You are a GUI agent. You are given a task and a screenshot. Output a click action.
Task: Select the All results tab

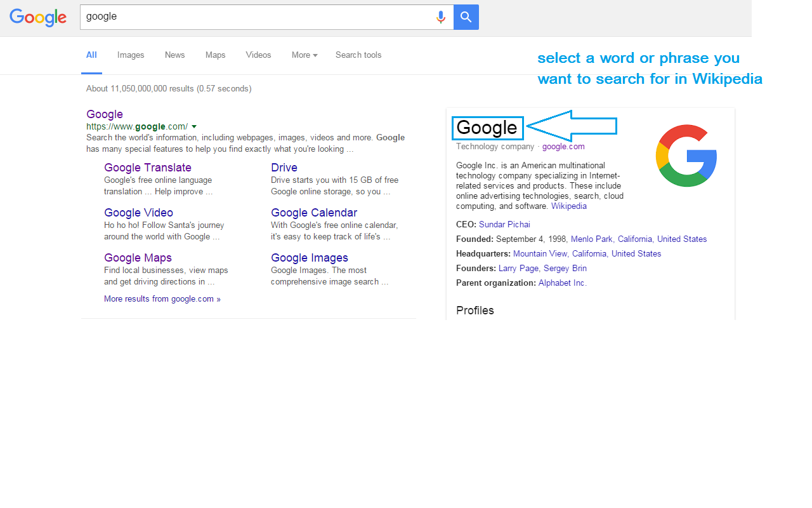(x=91, y=55)
